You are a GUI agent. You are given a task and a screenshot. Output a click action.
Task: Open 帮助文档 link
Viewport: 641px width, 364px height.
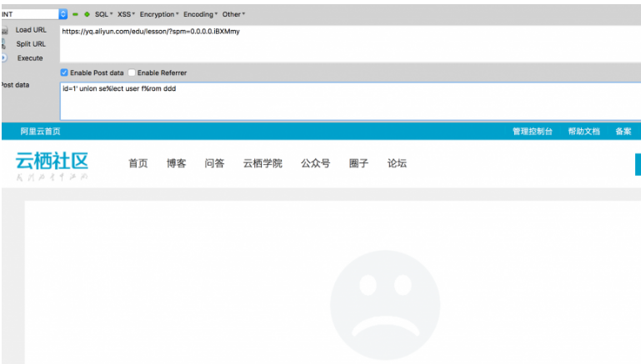point(583,132)
